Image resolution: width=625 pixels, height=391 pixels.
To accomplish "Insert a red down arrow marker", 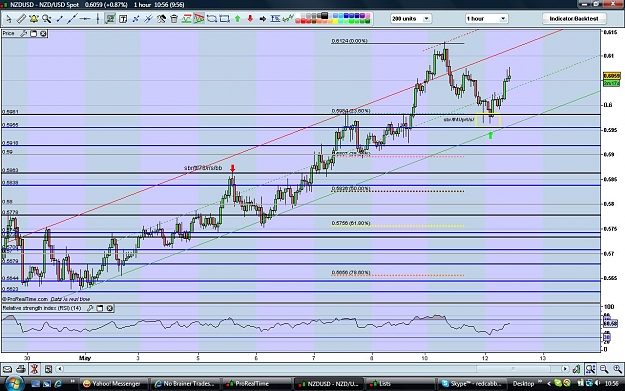I will [x=250, y=19].
